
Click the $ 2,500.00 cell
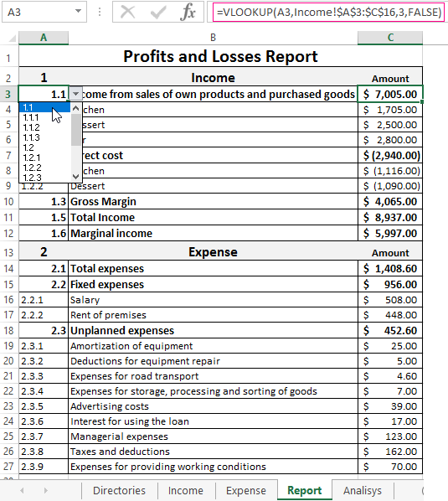coord(390,125)
